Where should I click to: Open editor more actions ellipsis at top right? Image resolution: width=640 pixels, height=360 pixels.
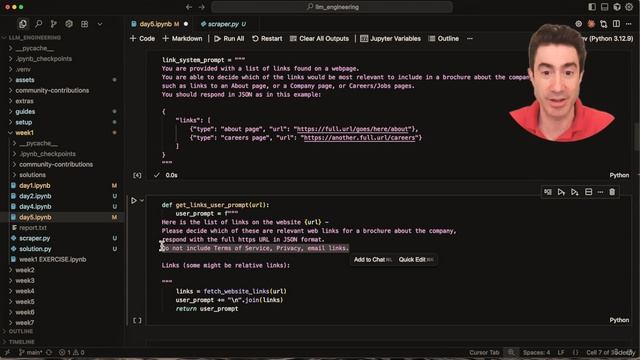click(x=629, y=24)
